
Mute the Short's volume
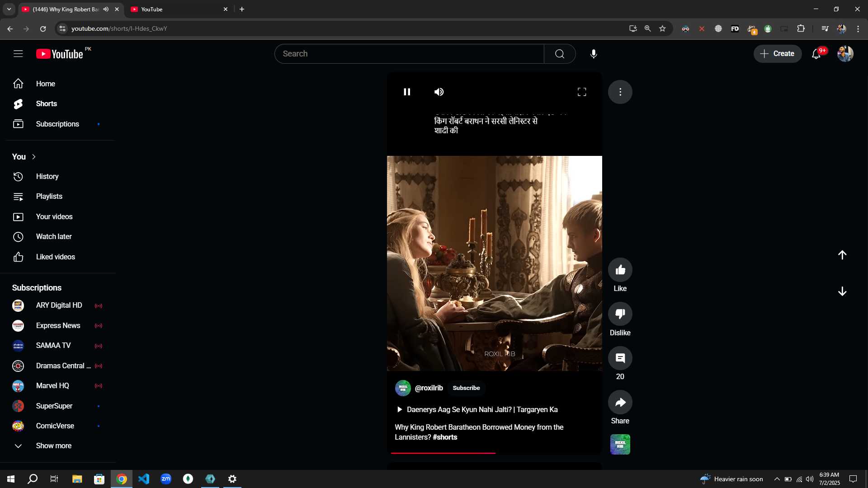click(439, 92)
